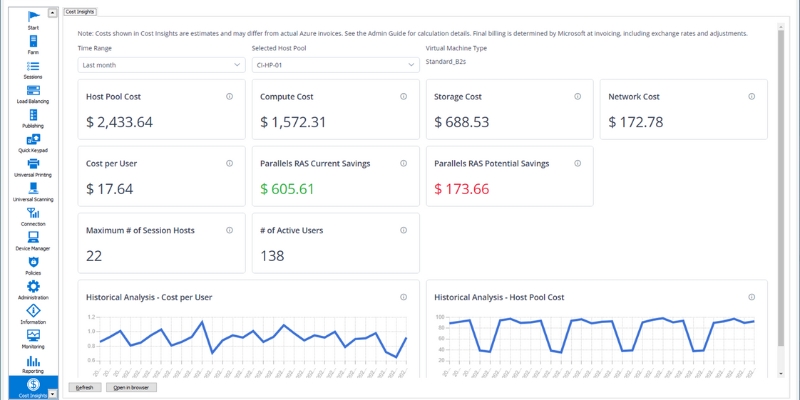
Task: Expand the Time Range dropdown
Action: pyautogui.click(x=161, y=64)
